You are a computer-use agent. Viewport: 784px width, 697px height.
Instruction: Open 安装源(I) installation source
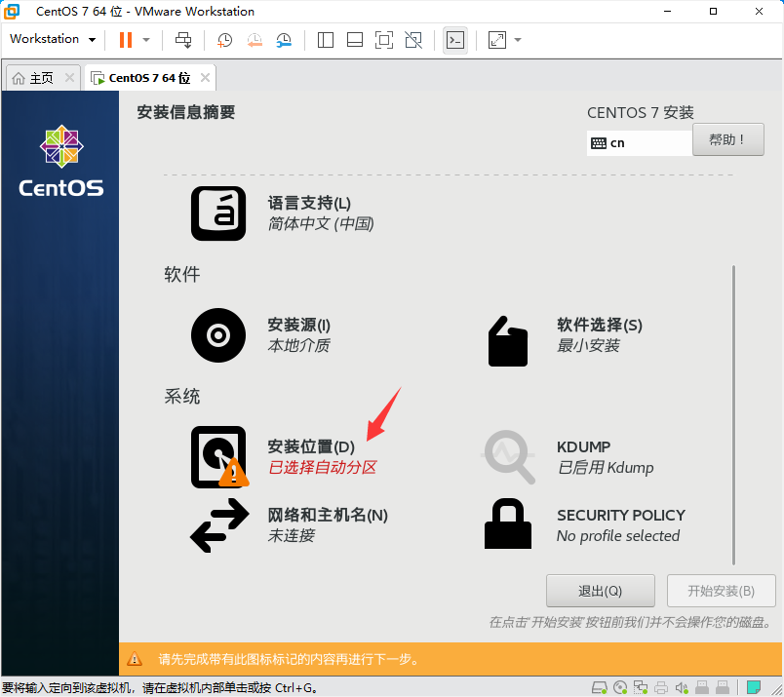click(x=261, y=335)
